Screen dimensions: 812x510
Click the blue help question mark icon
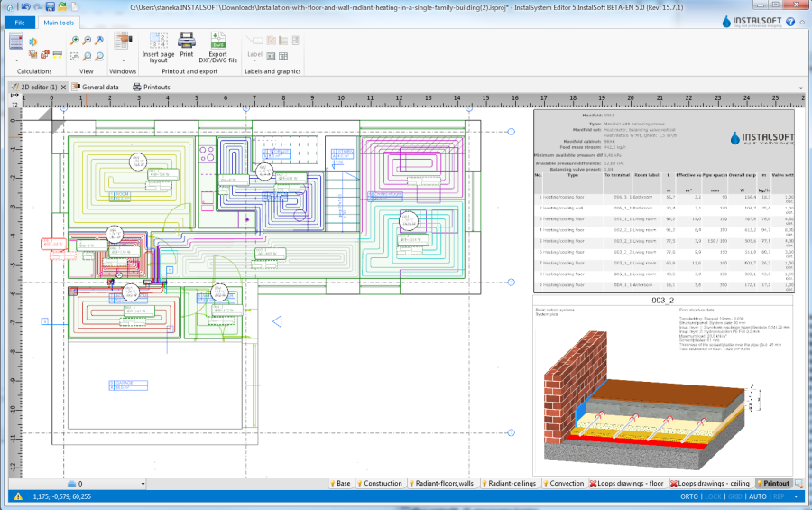pos(790,22)
